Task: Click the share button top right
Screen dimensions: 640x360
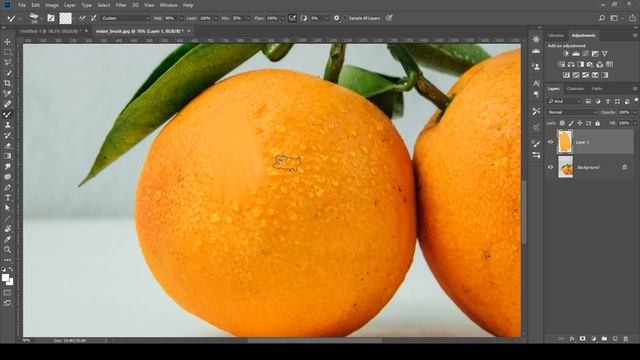Action: click(x=632, y=18)
